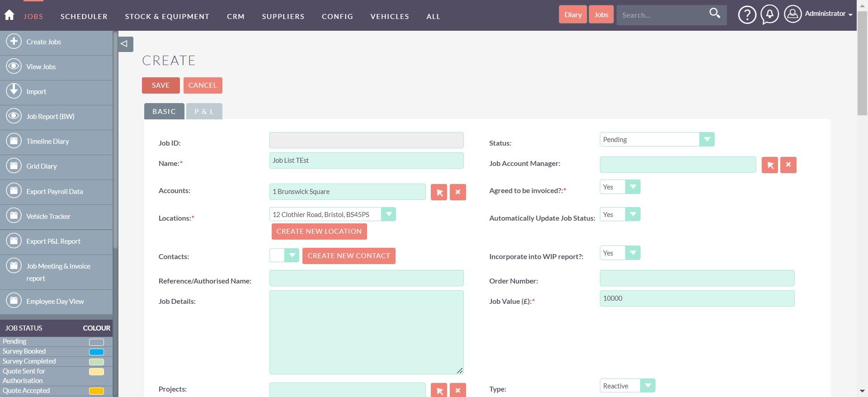868x397 pixels.
Task: Click the Diary button in the header
Action: point(573,14)
